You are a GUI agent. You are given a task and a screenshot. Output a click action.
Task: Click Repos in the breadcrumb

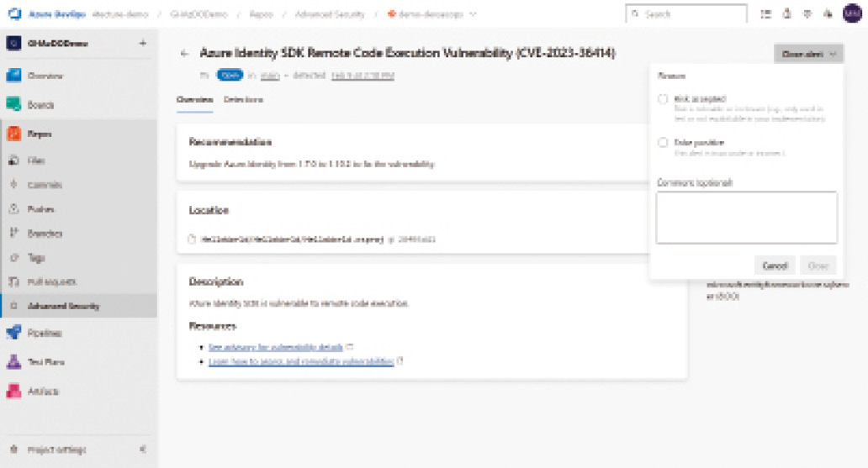pyautogui.click(x=262, y=14)
